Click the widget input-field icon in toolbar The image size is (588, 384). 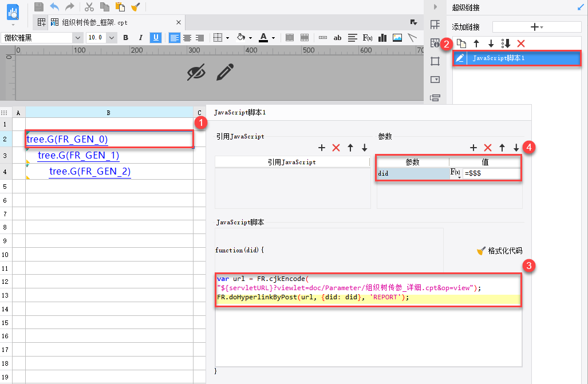(x=322, y=38)
